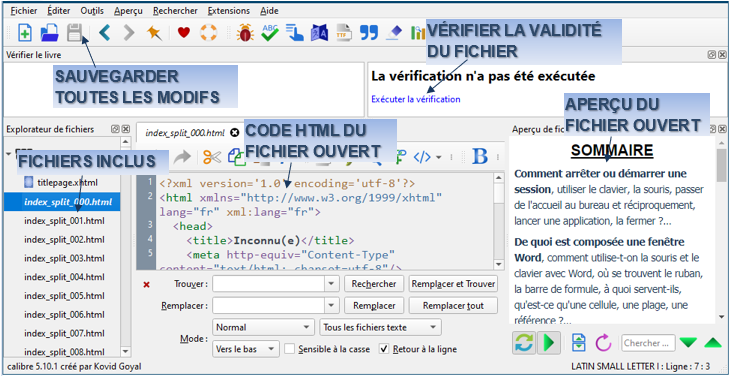Click the Exécuter la vérification link
732x376 pixels.
[415, 99]
